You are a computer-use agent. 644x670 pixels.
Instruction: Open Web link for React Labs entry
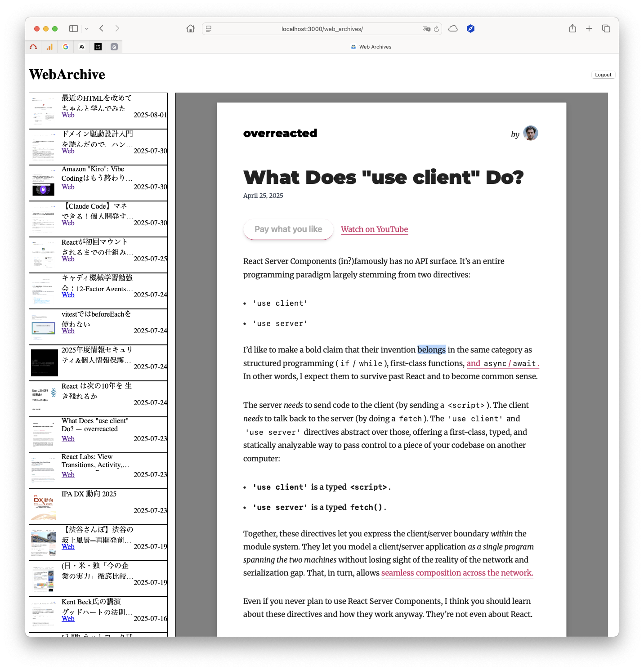tap(68, 475)
